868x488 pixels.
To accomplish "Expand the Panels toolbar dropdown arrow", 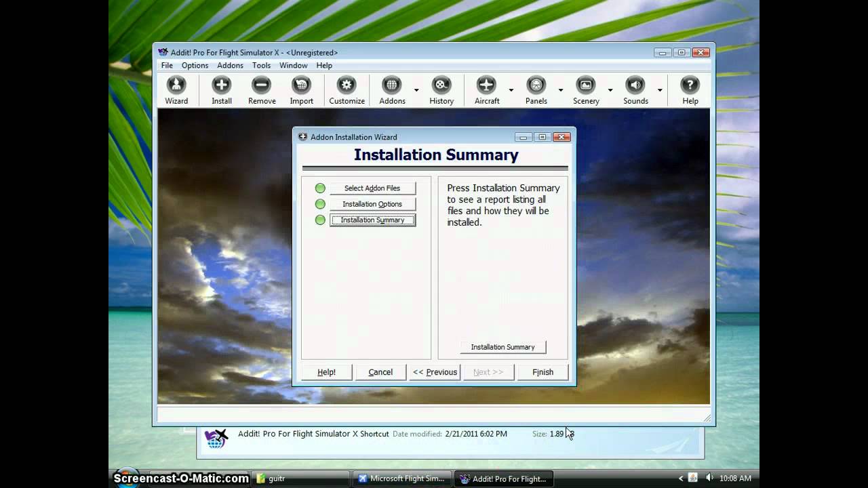I will (x=561, y=89).
